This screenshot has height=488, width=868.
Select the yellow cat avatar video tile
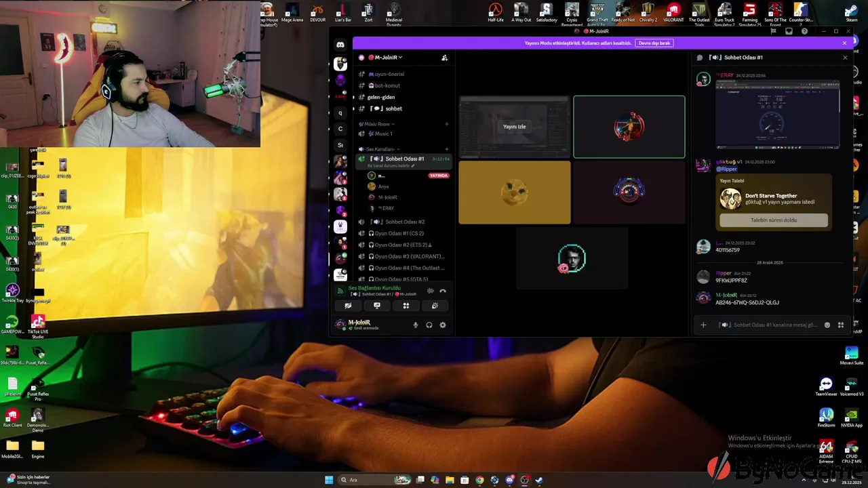pyautogui.click(x=515, y=192)
